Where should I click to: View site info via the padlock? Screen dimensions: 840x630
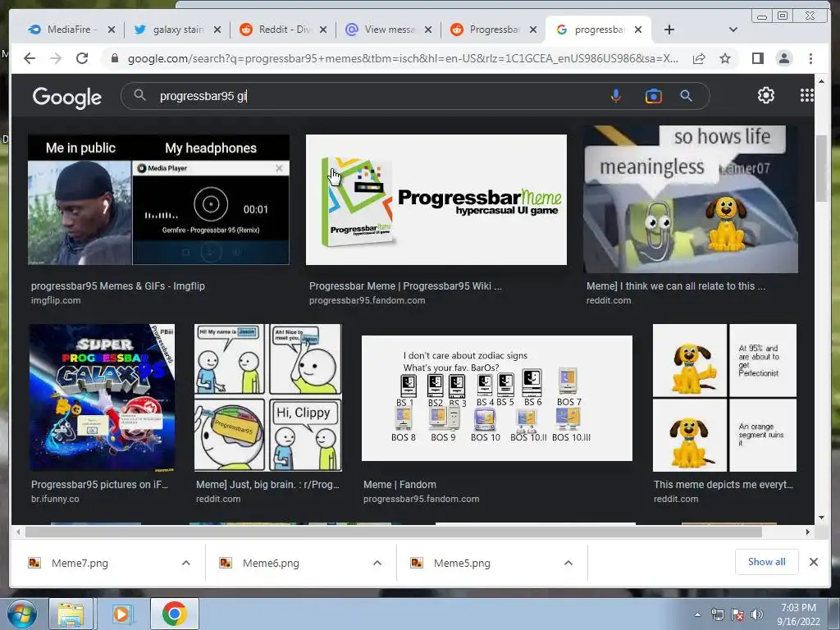click(x=114, y=58)
